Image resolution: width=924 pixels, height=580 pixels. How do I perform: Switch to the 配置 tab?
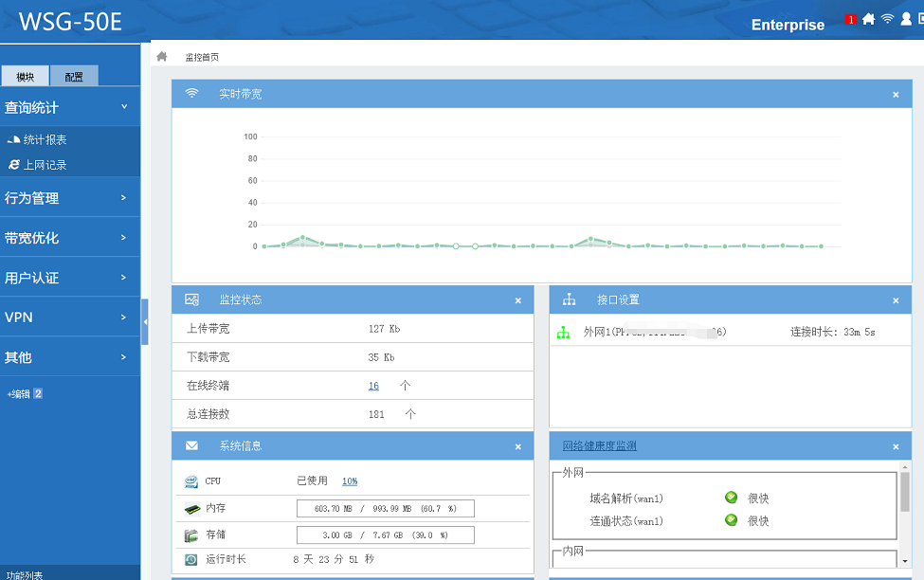tap(73, 77)
